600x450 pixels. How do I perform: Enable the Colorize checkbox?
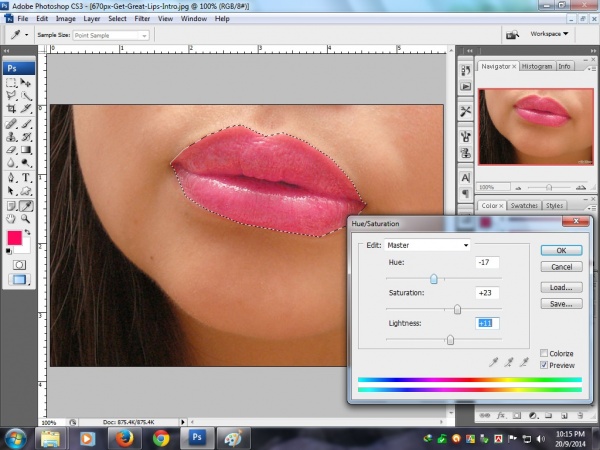point(543,353)
